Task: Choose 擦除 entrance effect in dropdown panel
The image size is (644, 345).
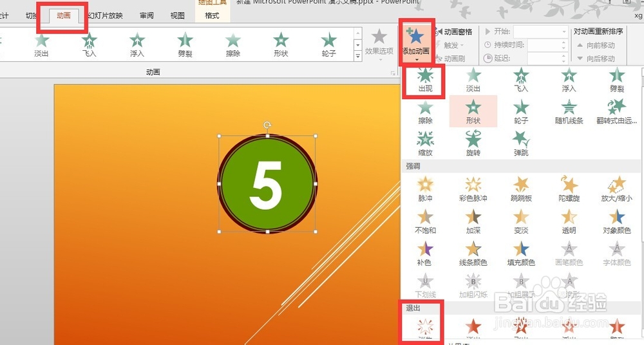Action: pyautogui.click(x=425, y=112)
